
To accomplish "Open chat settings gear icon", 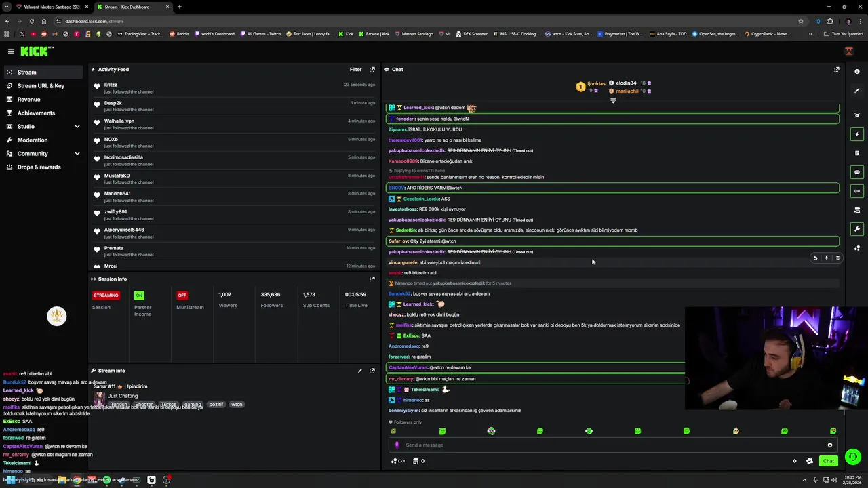I will tap(795, 461).
